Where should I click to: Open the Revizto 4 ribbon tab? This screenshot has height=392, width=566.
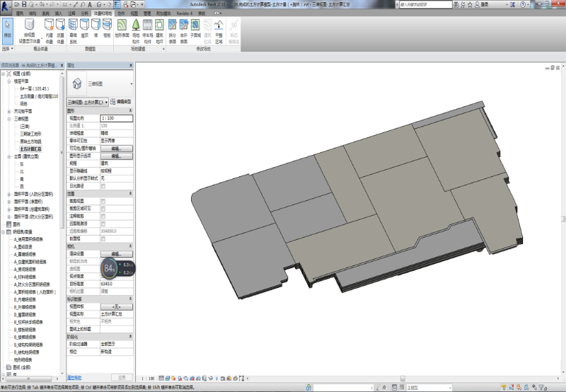[184, 13]
